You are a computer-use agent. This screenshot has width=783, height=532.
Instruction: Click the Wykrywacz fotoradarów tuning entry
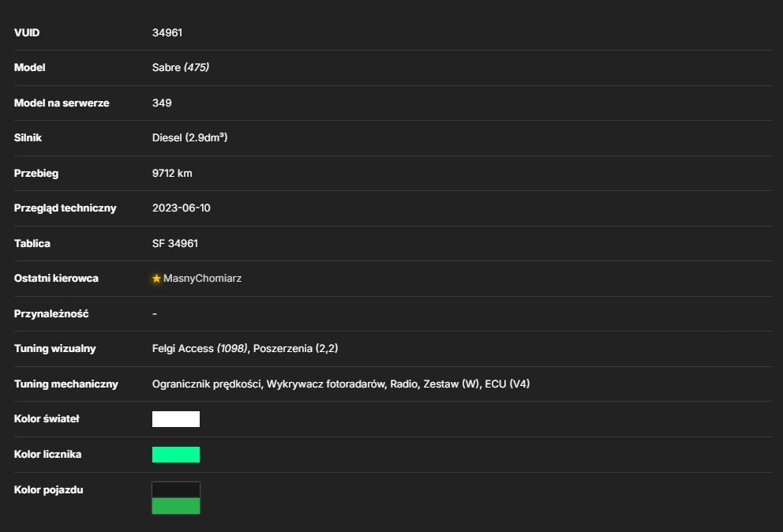pyautogui.click(x=325, y=384)
